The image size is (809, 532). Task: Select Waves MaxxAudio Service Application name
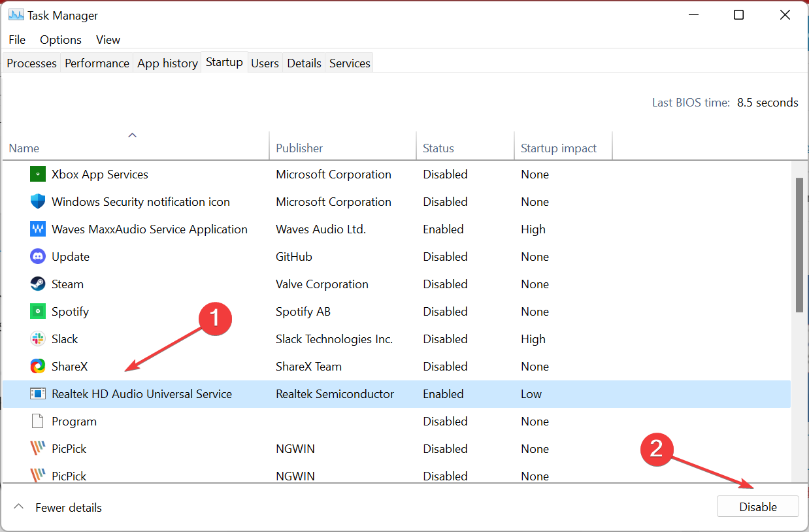coord(150,229)
